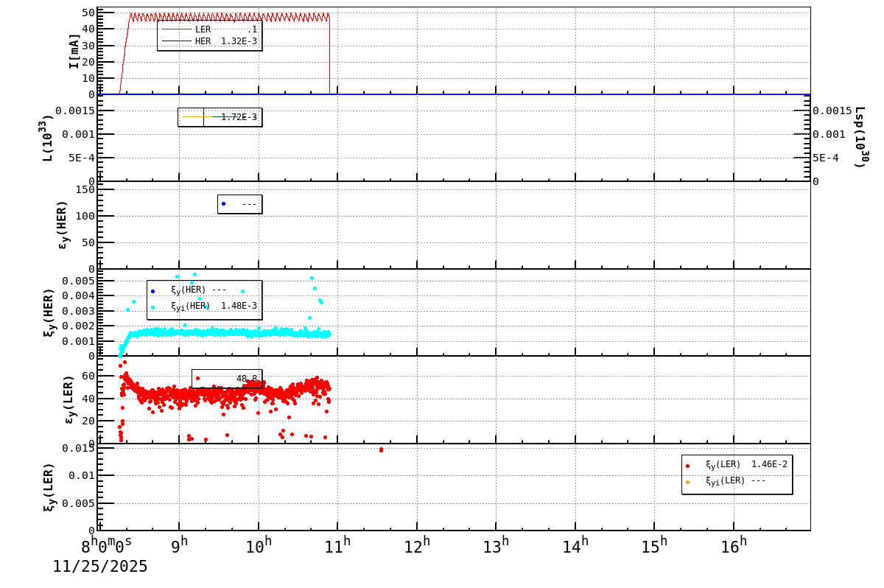Click the Lsp(10^30) right axis title
Image resolution: width=884 pixels, height=588 pixels.
[860, 138]
